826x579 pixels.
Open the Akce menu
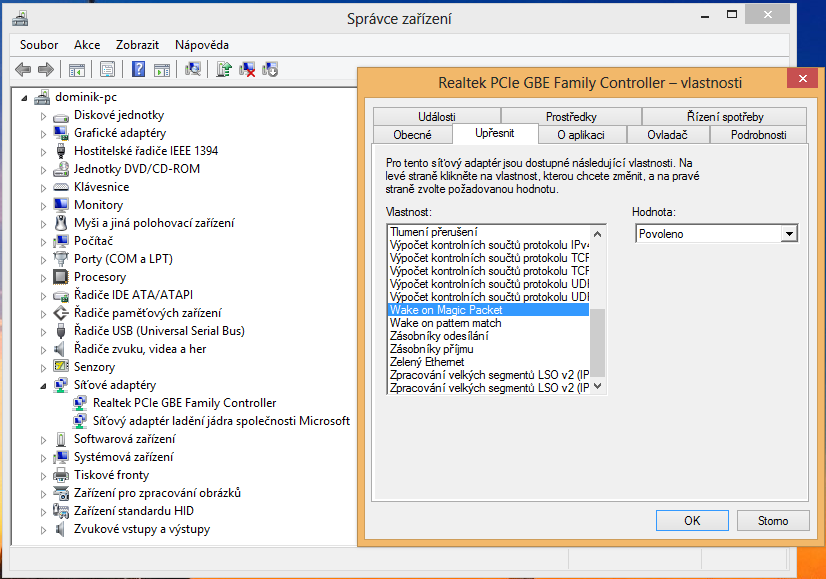click(87, 45)
